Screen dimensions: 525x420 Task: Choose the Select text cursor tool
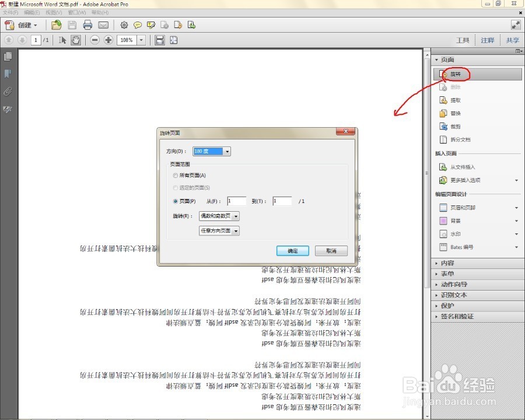coord(62,40)
